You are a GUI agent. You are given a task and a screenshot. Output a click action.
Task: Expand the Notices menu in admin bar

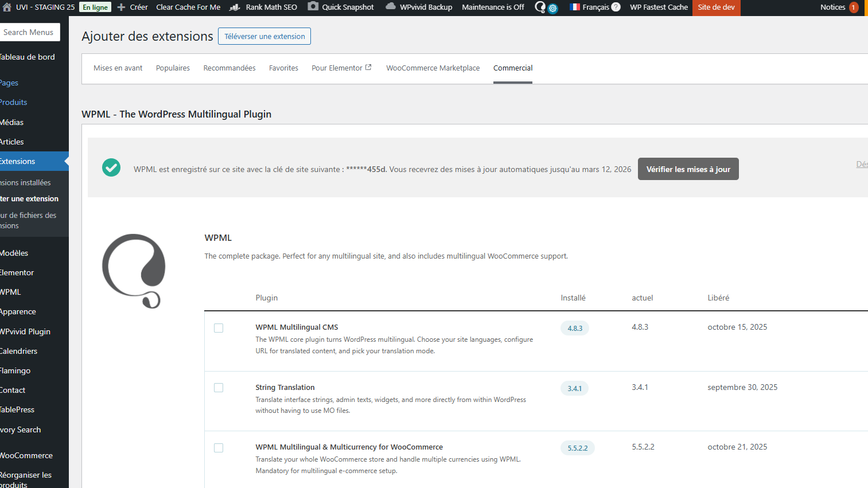838,7
